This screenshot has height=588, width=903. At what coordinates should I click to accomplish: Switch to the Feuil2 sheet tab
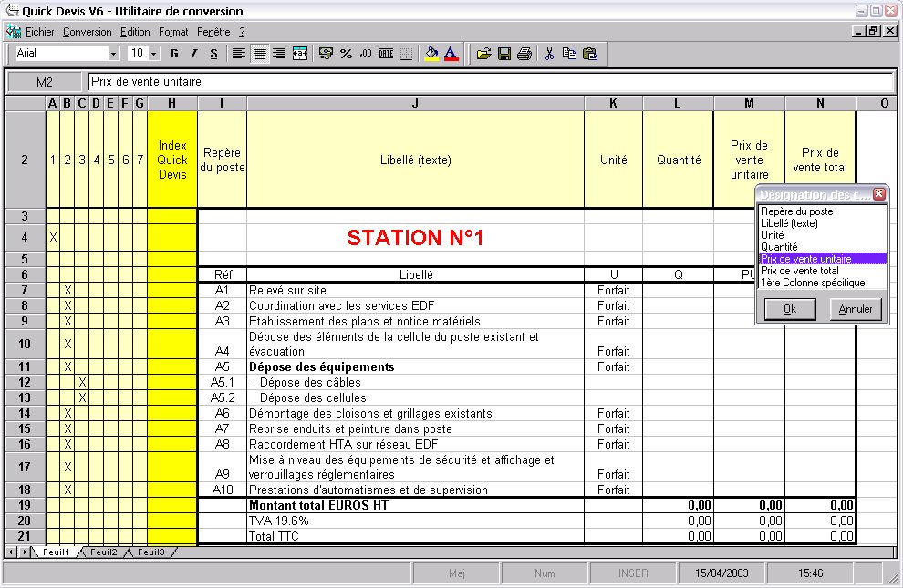point(104,552)
